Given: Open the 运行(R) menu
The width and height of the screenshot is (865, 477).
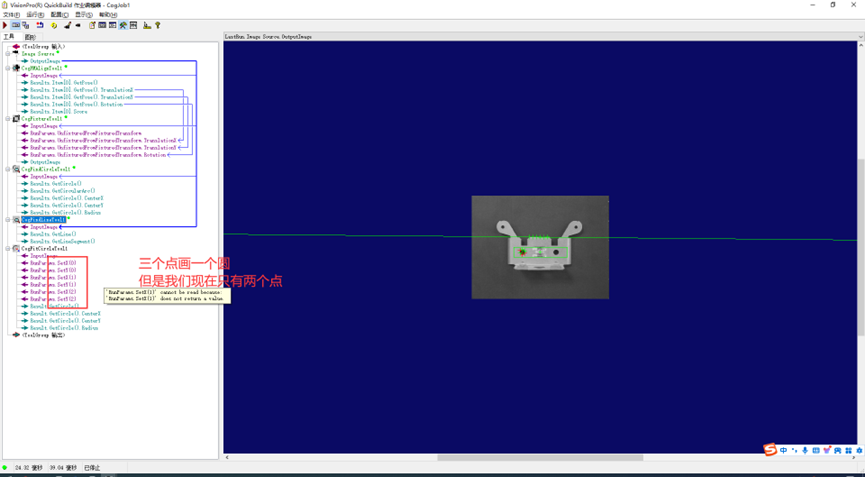Looking at the screenshot, I should [x=35, y=15].
